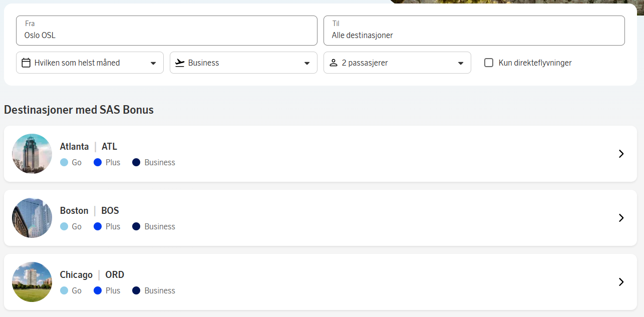
Task: Click the Atlanta skyscraper thumbnail
Action: coord(32,154)
